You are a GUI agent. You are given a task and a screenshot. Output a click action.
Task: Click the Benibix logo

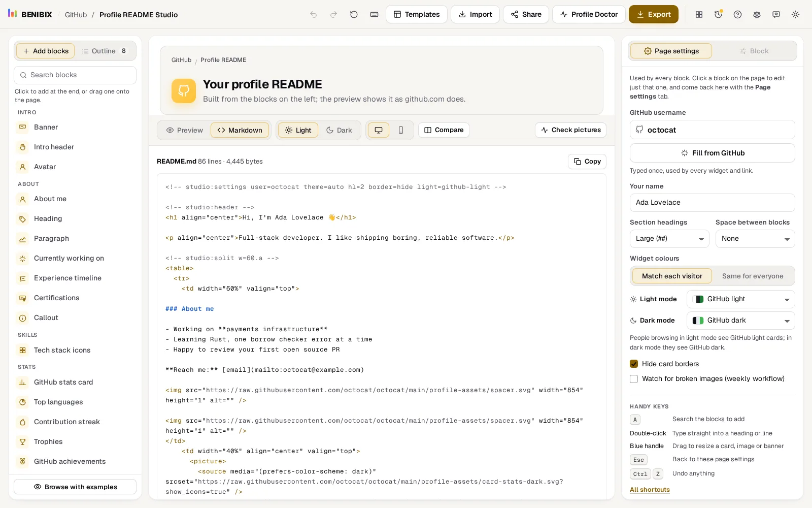(30, 14)
